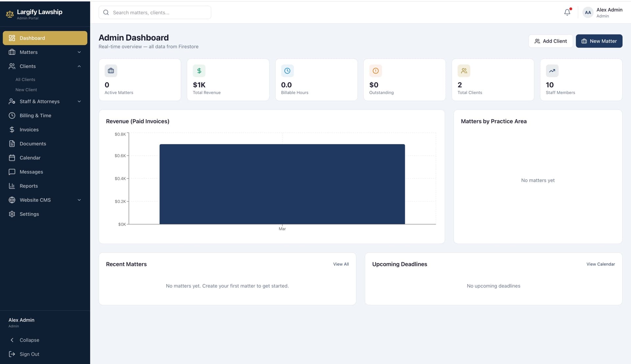This screenshot has height=364, width=631.
Task: Select the Billing & Time clock icon
Action: (12, 115)
